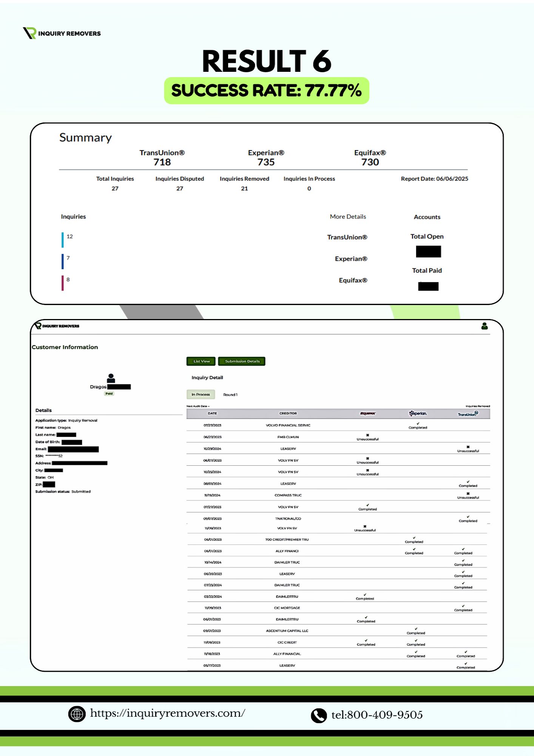534x756 pixels.
Task: Click the checkmark in the 700 CREDIT/PREMIER TRU row
Action: click(414, 538)
